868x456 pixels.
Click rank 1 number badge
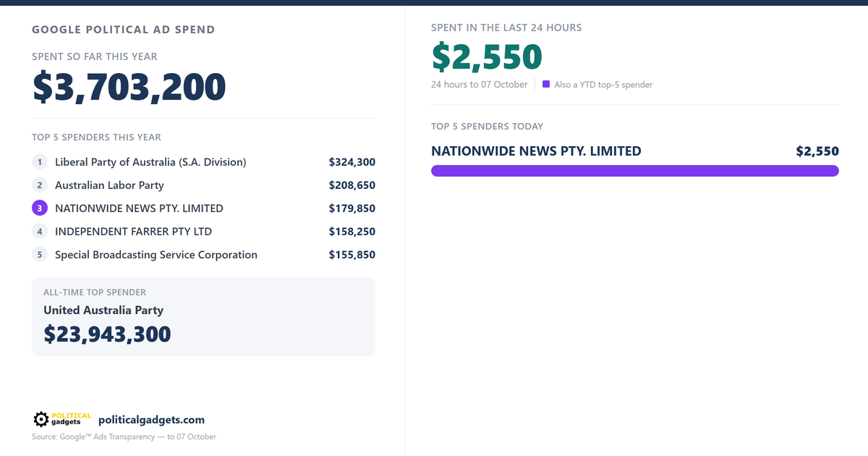click(x=40, y=162)
